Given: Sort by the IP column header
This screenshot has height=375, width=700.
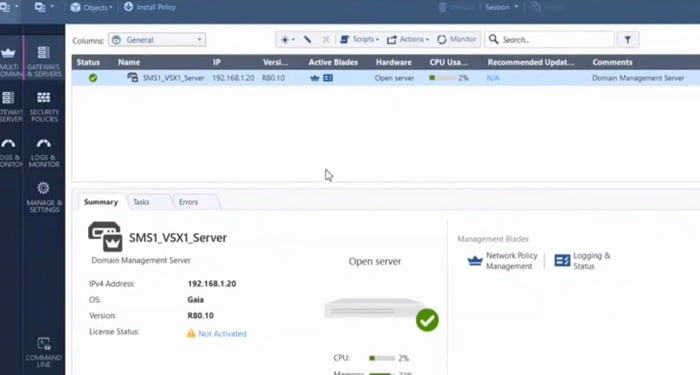Looking at the screenshot, I should click(x=217, y=62).
